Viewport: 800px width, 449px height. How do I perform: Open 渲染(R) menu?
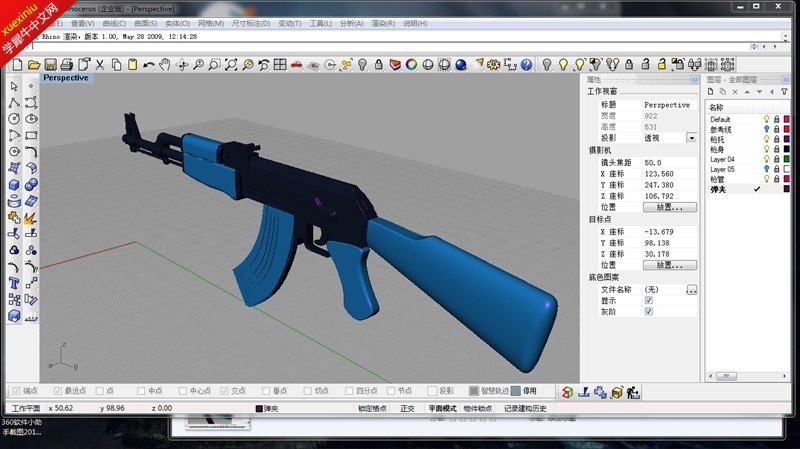[383, 23]
